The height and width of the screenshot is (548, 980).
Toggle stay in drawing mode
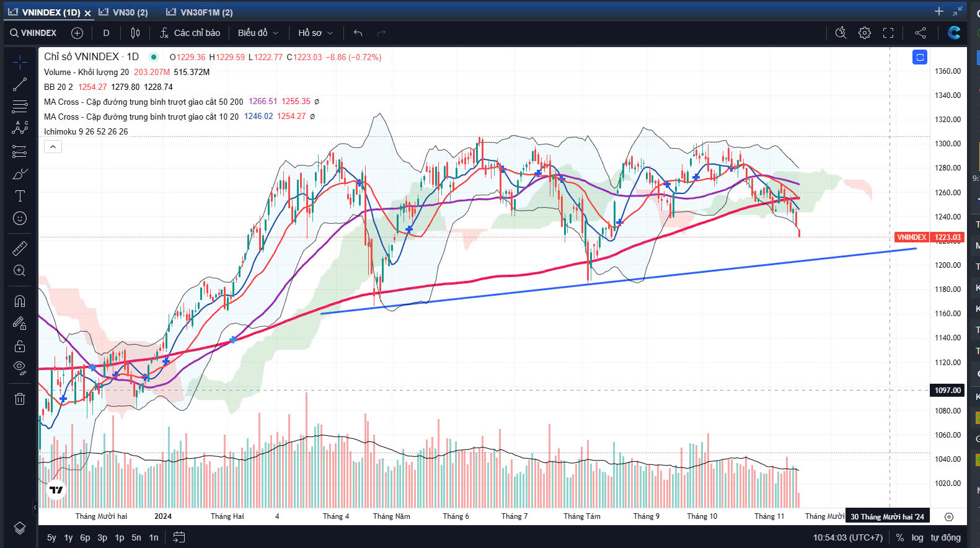tap(20, 324)
